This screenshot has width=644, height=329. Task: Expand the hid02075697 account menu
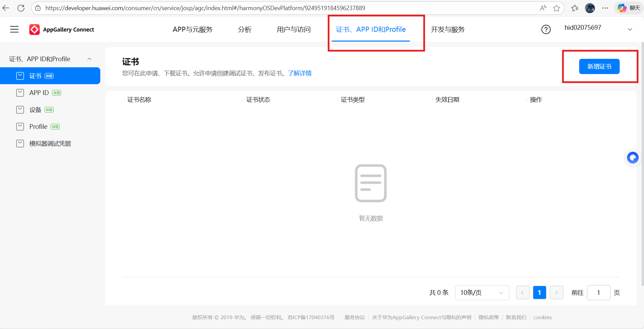coord(630,29)
